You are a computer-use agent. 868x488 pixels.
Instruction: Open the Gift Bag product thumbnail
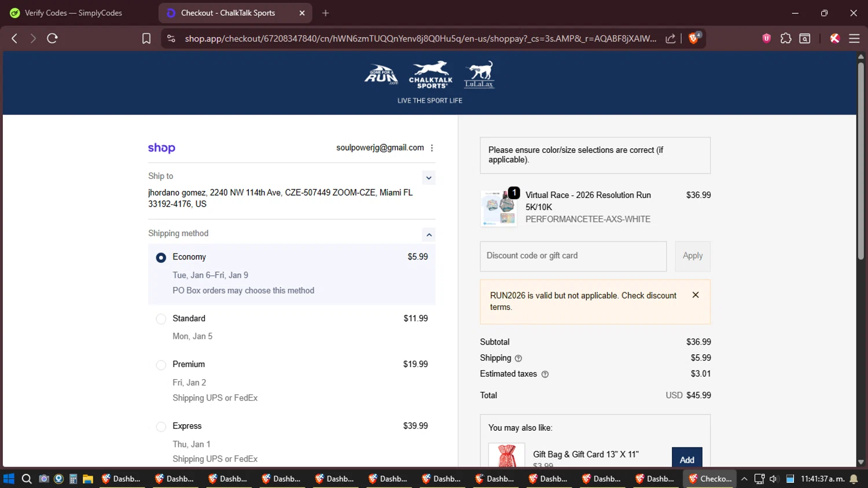click(506, 456)
